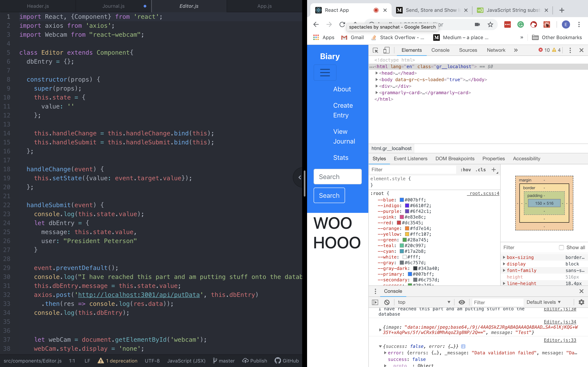The image size is (588, 367).
Task: Expand the box-sizing computed property
Action: (x=504, y=257)
